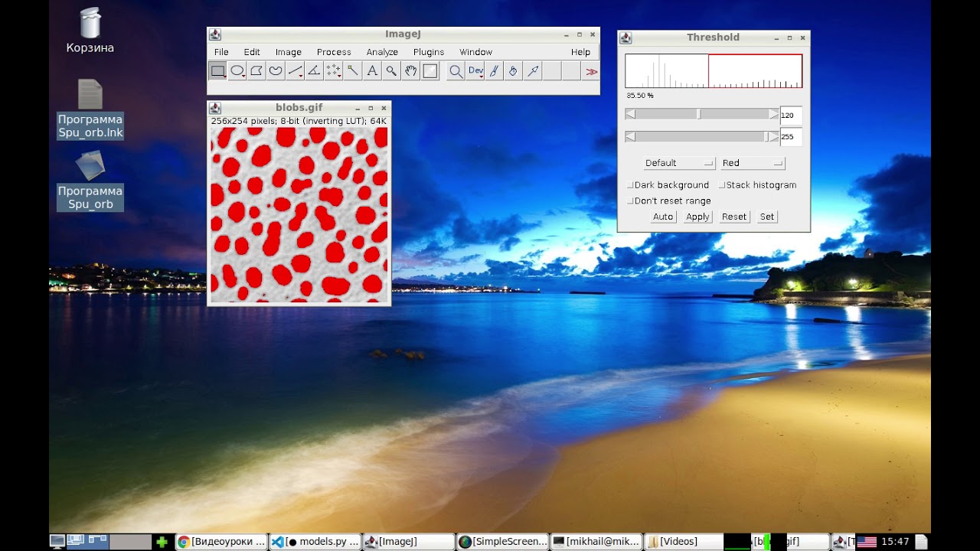
Task: Click the minimum threshold slider thumb
Action: (698, 114)
